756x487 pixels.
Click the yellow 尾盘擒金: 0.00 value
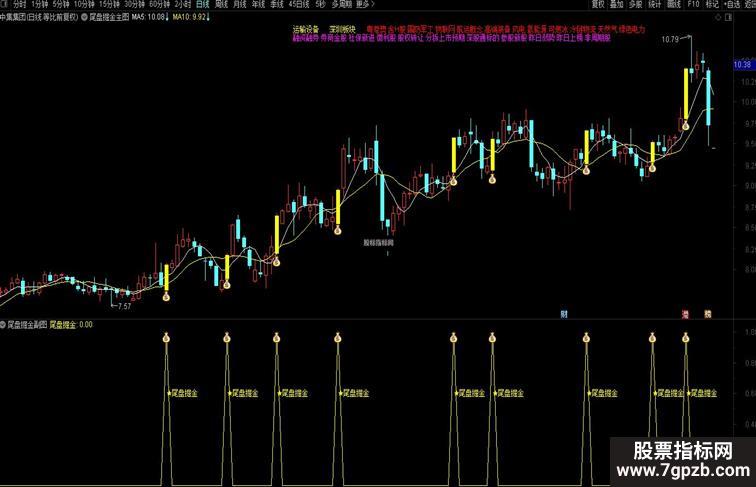[x=71, y=325]
